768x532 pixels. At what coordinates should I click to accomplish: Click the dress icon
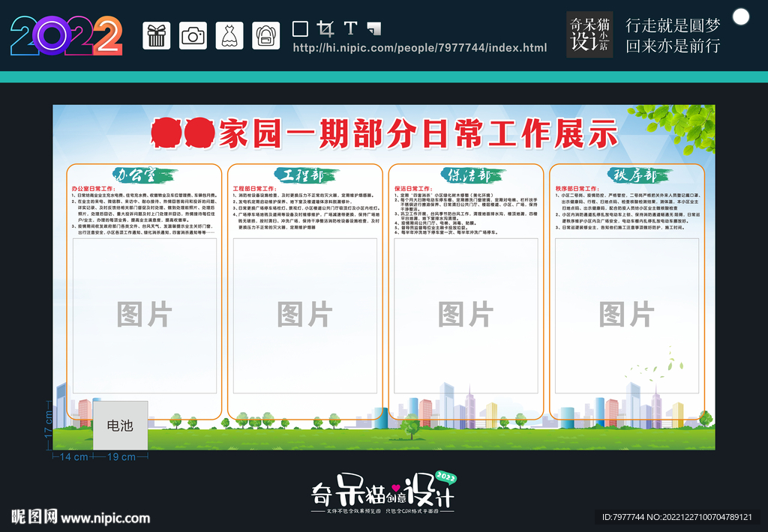[x=229, y=36]
